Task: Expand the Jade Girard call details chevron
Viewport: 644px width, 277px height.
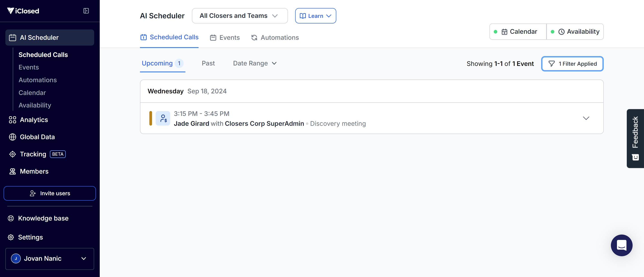Action: pos(586,118)
